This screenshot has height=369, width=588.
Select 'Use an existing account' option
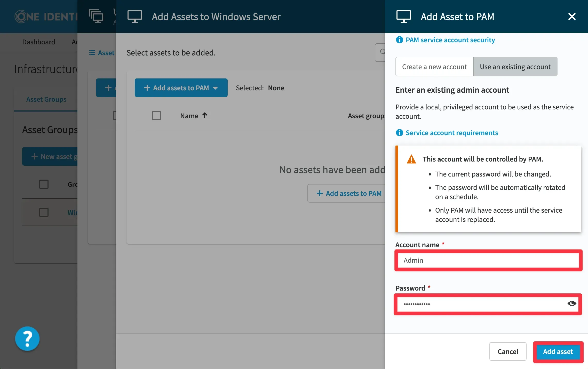click(515, 67)
